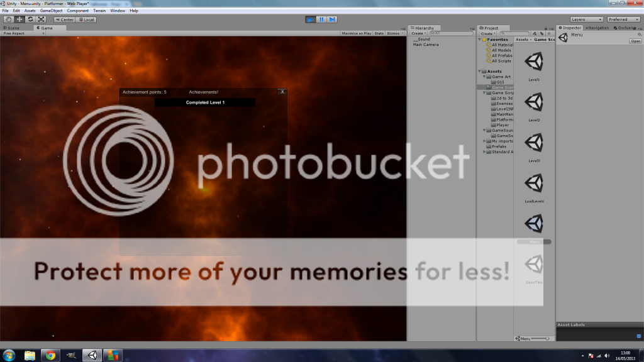Select the Enemies folder
Screen dimensions: 644x362
[x=502, y=104]
